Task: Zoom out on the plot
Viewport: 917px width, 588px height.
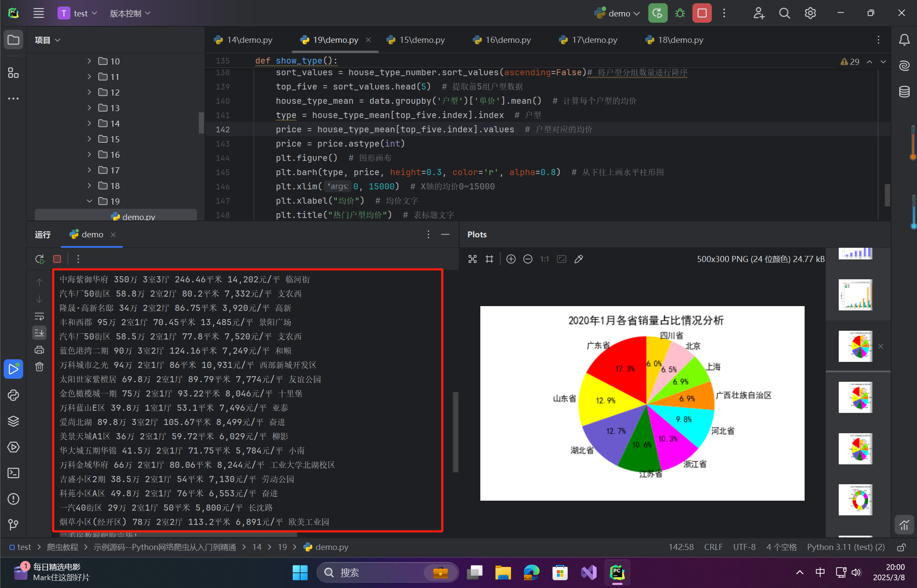Action: [x=528, y=259]
